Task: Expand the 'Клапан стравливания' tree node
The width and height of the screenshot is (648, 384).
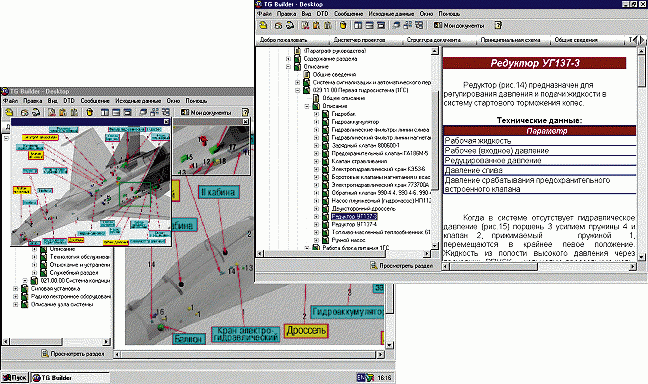Action: 317,161
